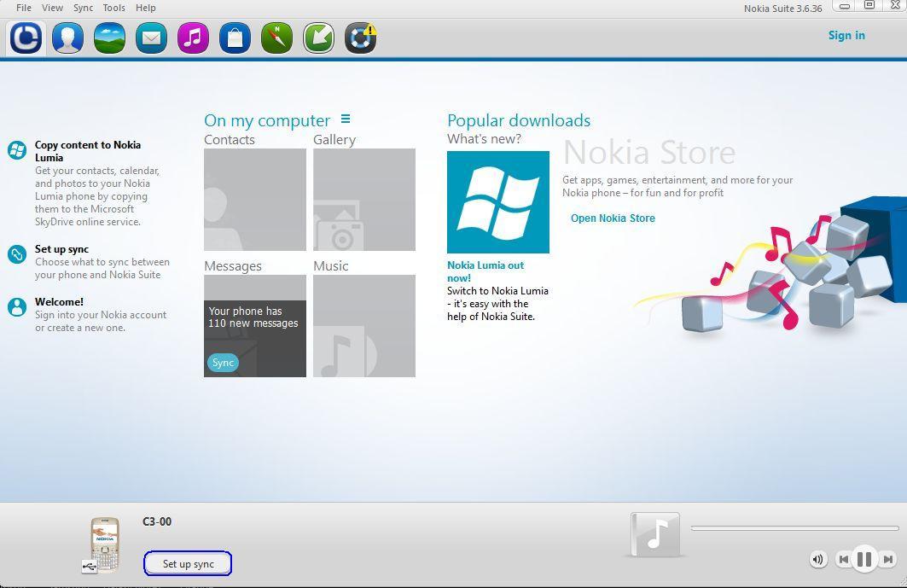Click the sync icon beside Set up sync

17,254
